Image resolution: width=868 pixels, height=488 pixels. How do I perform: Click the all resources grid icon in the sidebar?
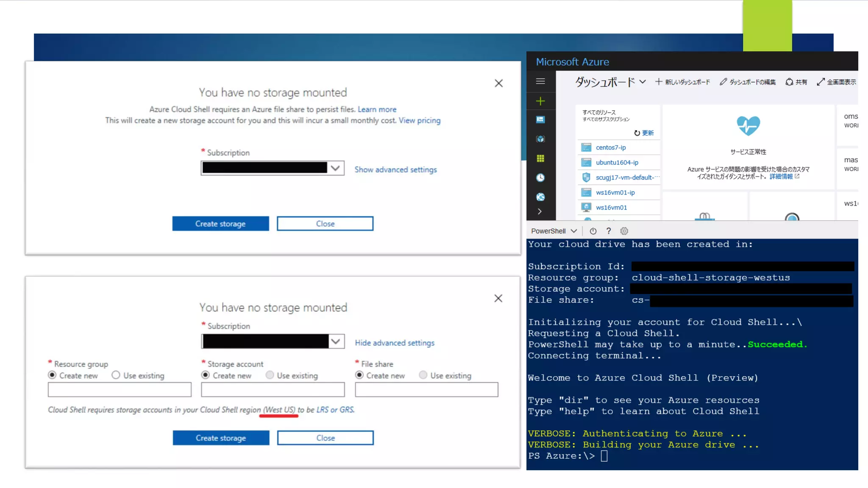tap(540, 158)
